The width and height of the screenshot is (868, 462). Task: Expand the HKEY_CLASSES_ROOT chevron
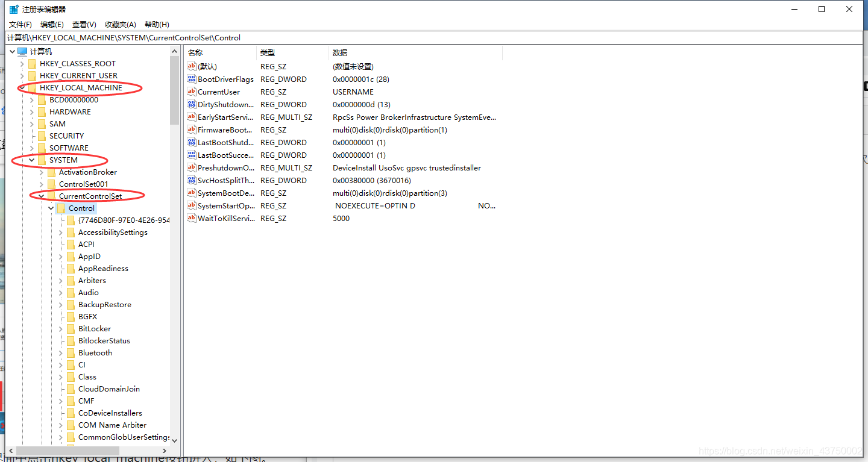tap(22, 64)
